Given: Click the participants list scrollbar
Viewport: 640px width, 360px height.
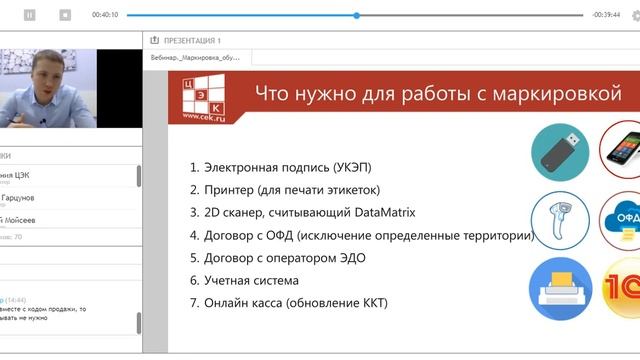Looking at the screenshot, I should coord(139,176).
